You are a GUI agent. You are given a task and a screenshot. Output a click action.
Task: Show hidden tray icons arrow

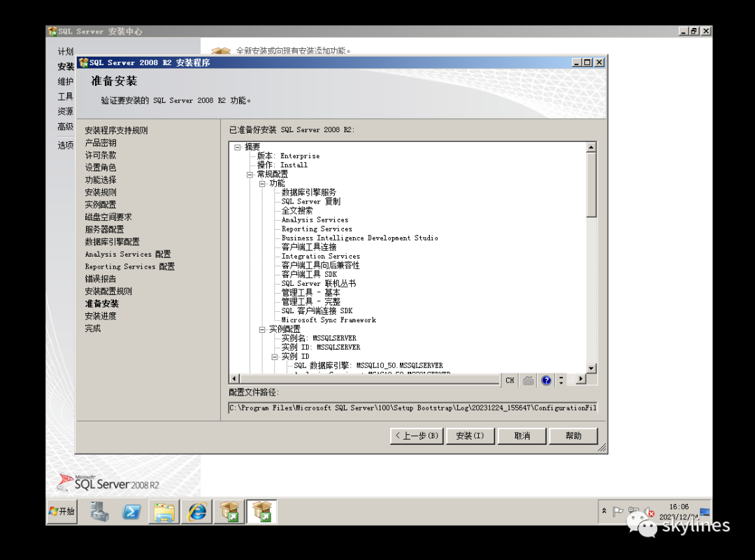[x=604, y=511]
